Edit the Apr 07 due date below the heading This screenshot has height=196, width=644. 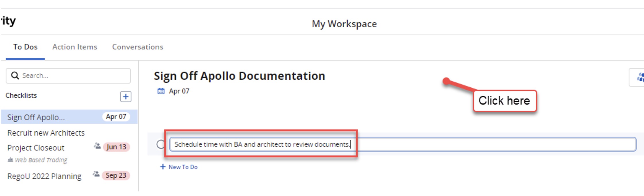[179, 91]
